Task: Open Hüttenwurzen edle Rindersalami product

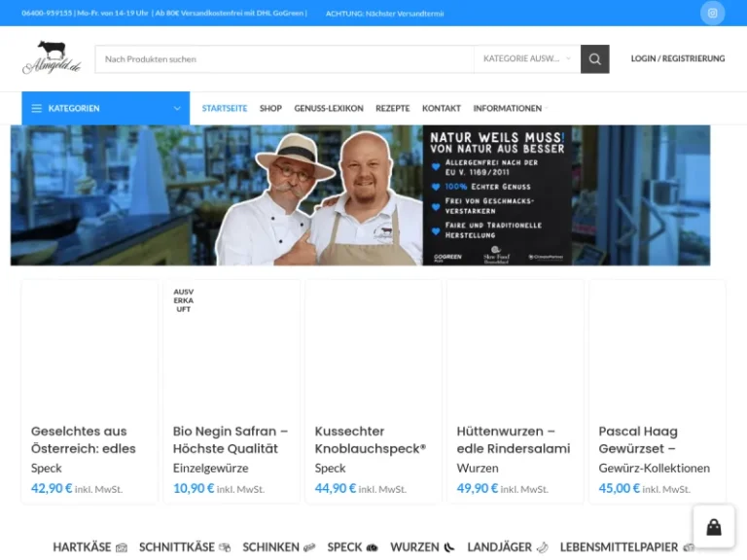Action: pyautogui.click(x=514, y=439)
